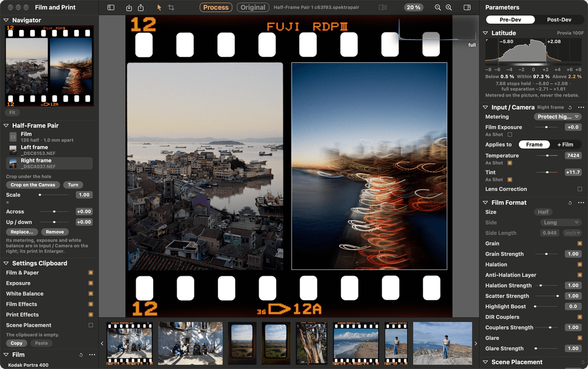The width and height of the screenshot is (588, 369).
Task: Open the 20 % zoom level menu
Action: pos(414,7)
